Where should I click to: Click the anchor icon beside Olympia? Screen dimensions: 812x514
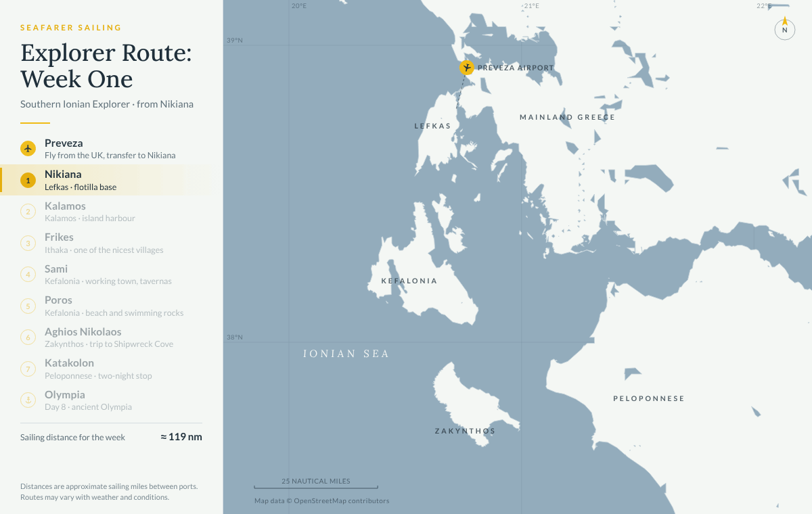[28, 400]
